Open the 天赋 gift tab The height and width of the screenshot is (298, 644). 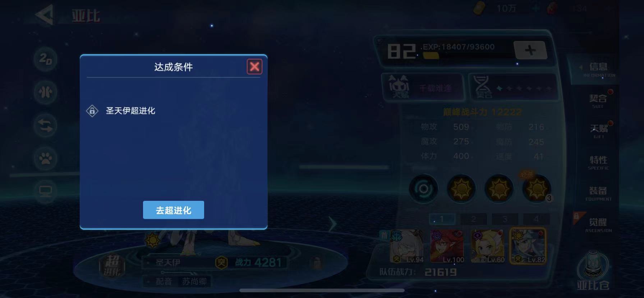(x=598, y=131)
